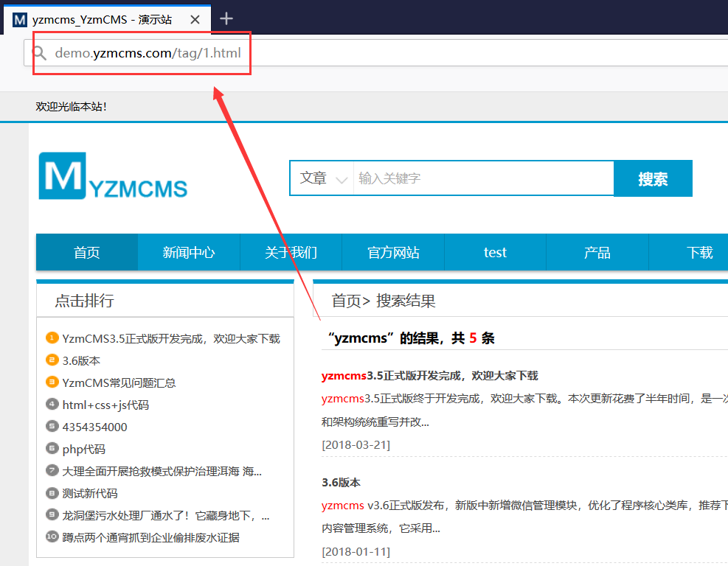Open search result title 3.6版本

click(x=342, y=483)
